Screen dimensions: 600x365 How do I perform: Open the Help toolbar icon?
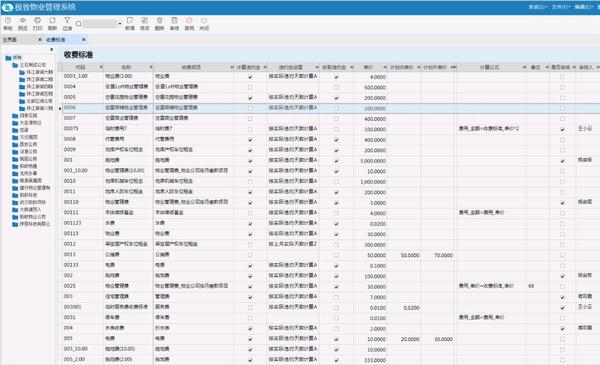point(8,21)
